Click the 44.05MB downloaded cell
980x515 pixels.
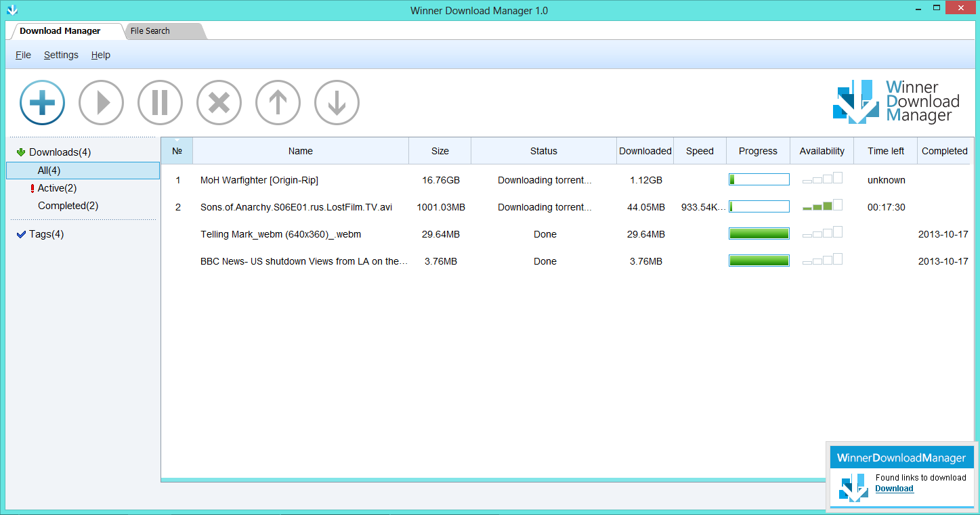coord(646,207)
